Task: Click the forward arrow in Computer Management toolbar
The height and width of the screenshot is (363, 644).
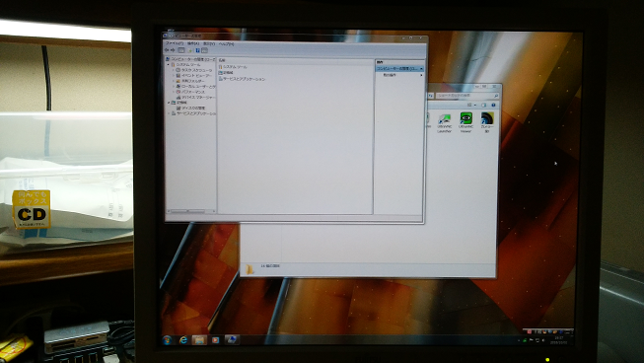Action: [173, 50]
